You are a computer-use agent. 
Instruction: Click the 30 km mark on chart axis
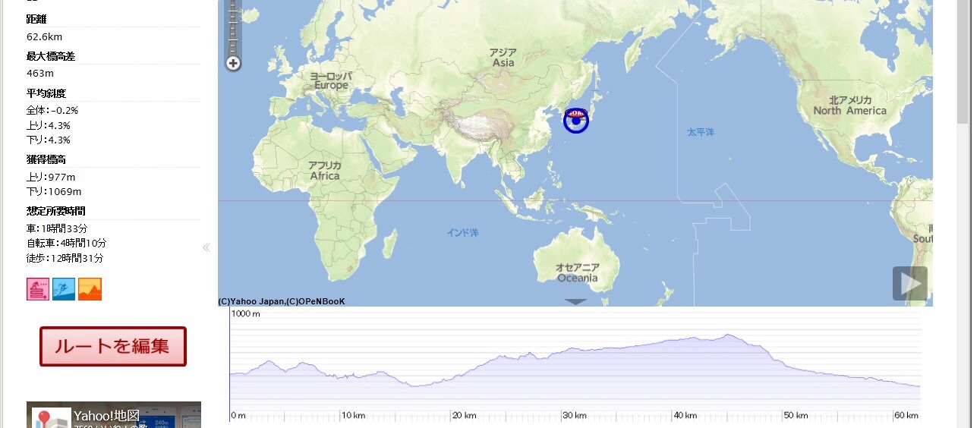click(x=574, y=416)
